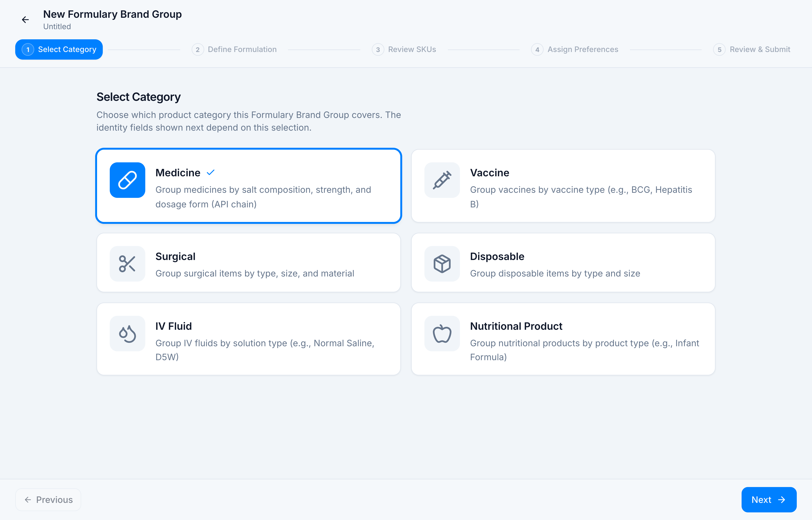Viewport: 812px width, 520px height.
Task: Click the back arrow beside New Formulary Brand Group
Action: click(x=25, y=20)
